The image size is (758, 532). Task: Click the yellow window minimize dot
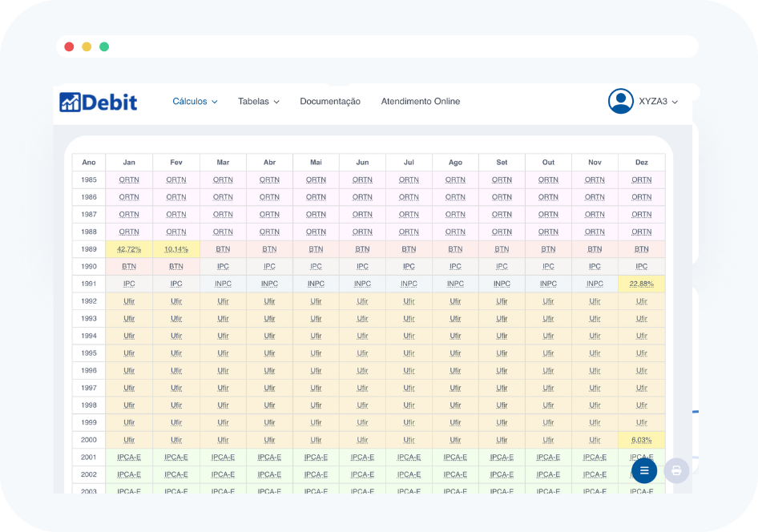[87, 46]
